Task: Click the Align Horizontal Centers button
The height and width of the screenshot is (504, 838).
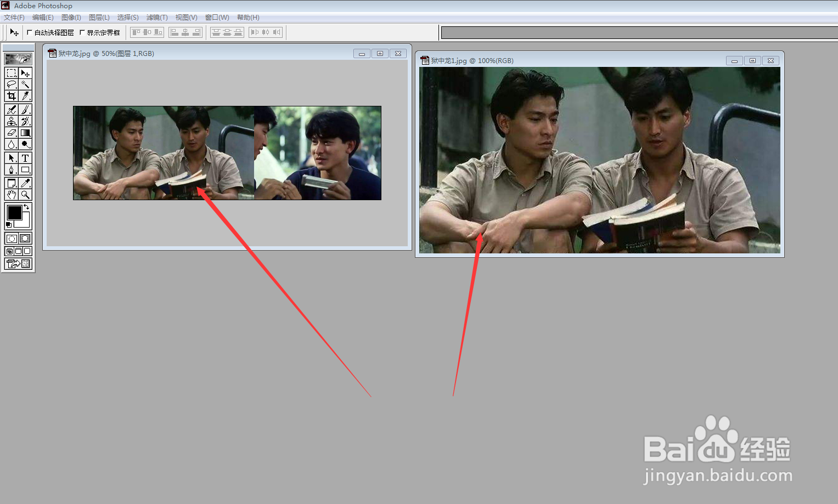Action: coord(185,32)
